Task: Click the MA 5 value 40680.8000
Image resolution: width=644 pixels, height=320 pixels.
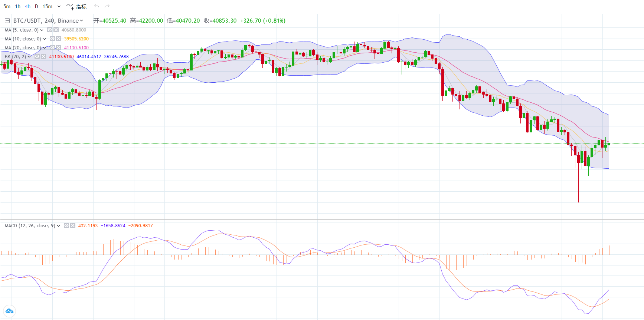Action: [x=74, y=30]
